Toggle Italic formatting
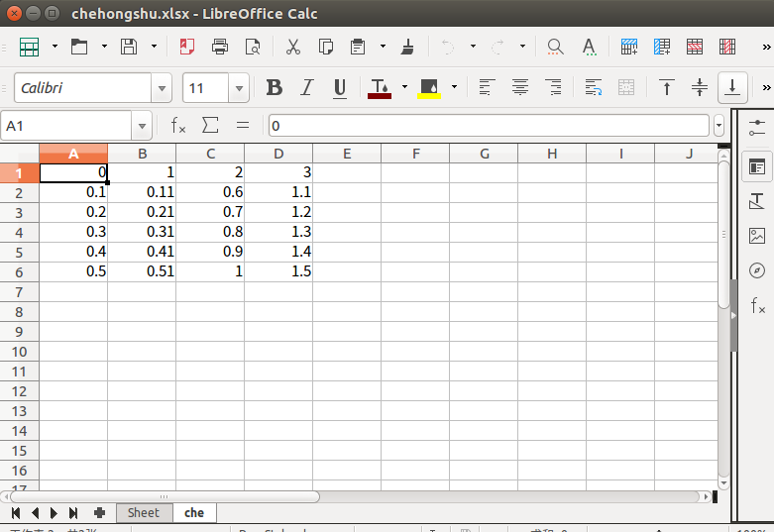 [x=307, y=88]
